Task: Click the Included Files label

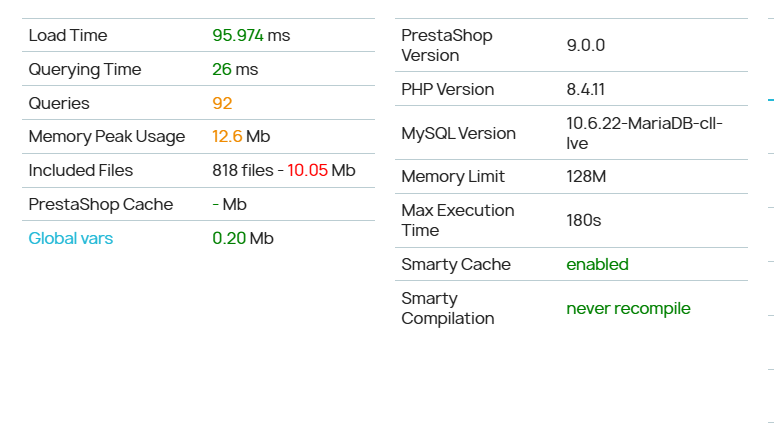Action: (80, 170)
